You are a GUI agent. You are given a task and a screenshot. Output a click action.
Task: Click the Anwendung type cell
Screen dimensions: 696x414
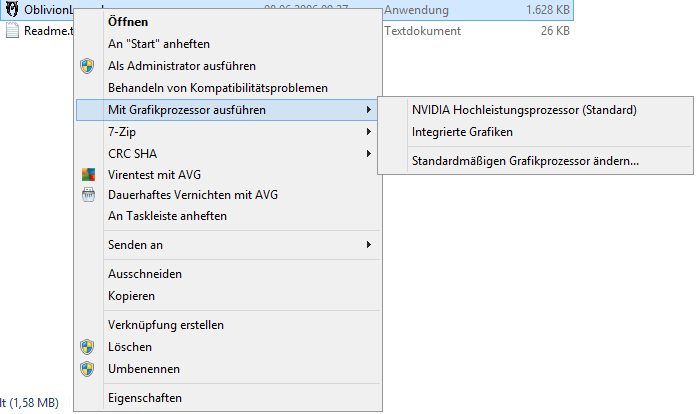(x=416, y=10)
